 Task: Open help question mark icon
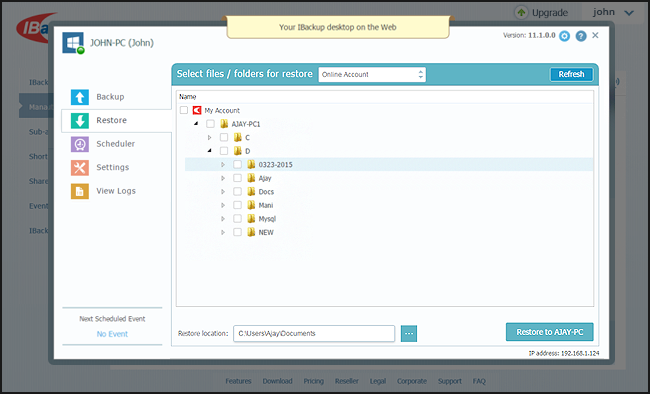click(581, 36)
